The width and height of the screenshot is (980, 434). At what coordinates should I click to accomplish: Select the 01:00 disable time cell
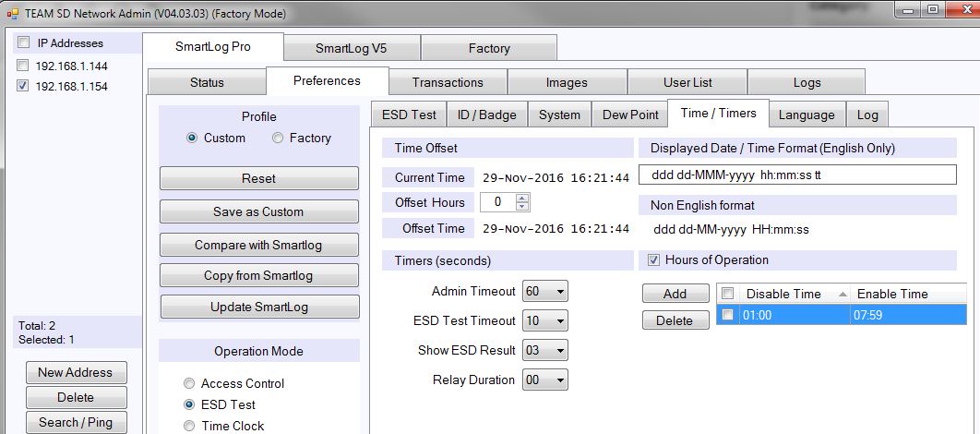click(794, 315)
